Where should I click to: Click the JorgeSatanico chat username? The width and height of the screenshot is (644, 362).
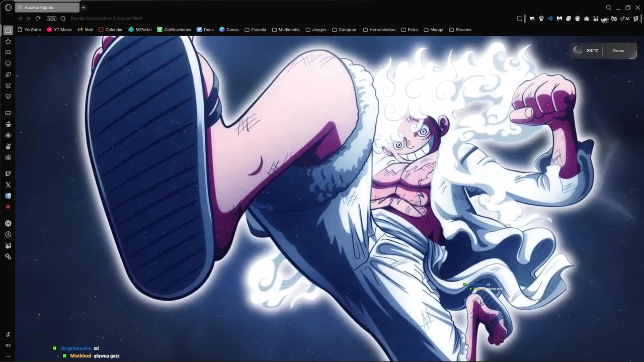(x=75, y=348)
